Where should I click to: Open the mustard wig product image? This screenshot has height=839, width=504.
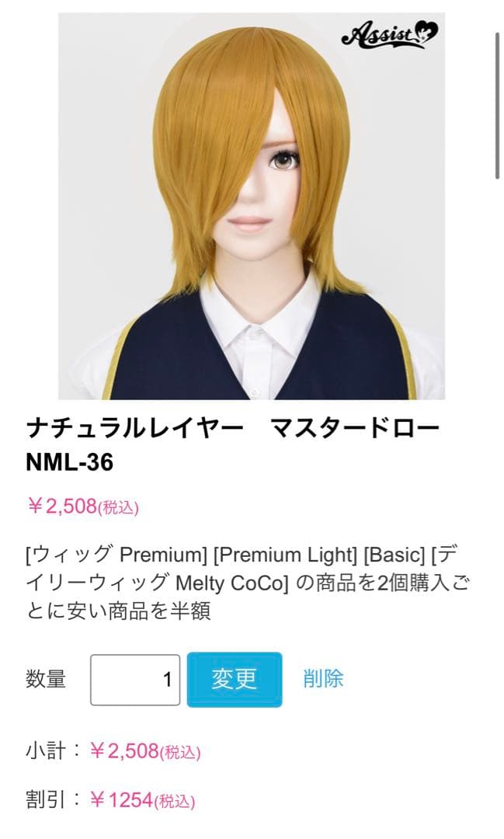pos(252,206)
